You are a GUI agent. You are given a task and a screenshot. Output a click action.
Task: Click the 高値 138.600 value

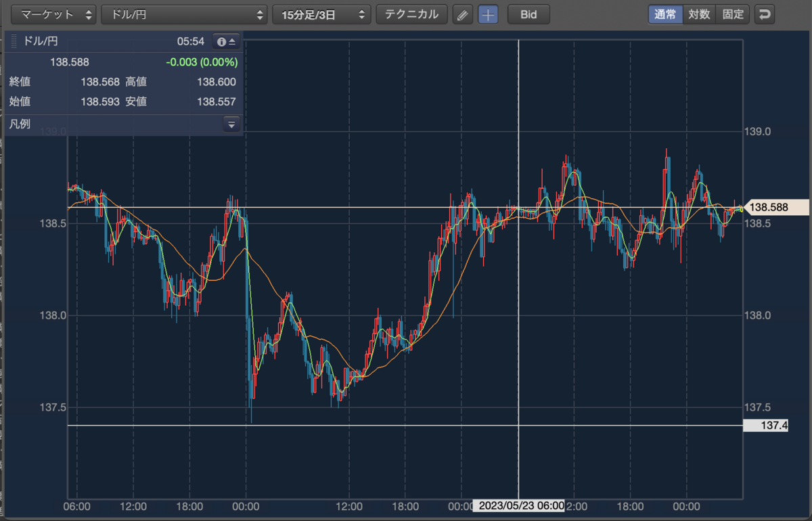click(217, 82)
